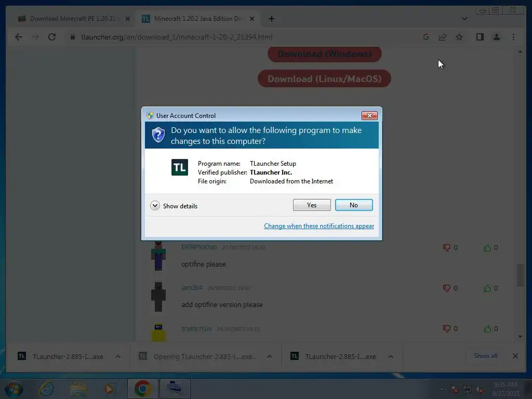Image resolution: width=532 pixels, height=399 pixels.
Task: Dislike DERPYn0ob's comment
Action: tap(446, 248)
